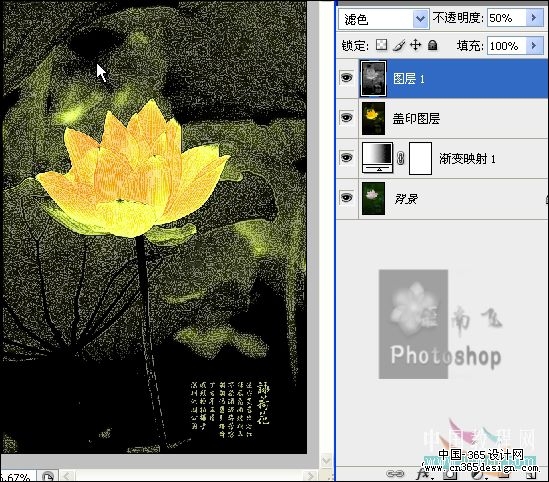Click the lock all padlock icon
This screenshot has height=482, width=549.
(x=433, y=45)
